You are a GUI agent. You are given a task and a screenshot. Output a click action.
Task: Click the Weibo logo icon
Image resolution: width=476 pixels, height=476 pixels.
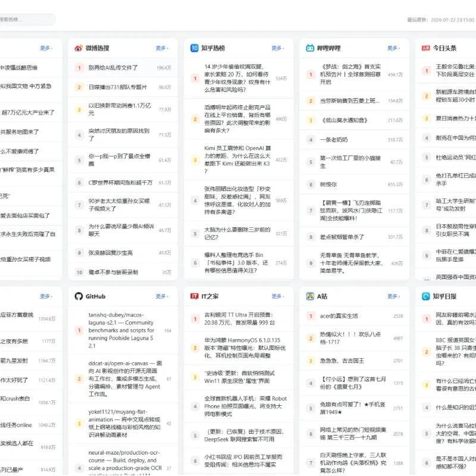[79, 48]
